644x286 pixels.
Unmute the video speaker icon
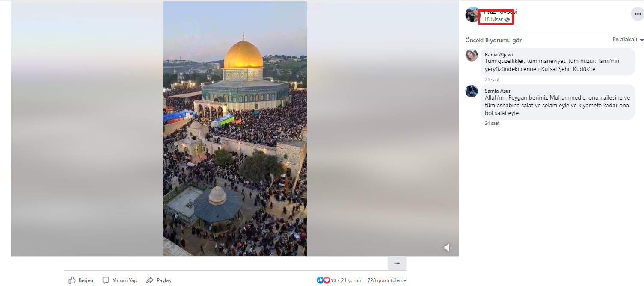click(448, 248)
